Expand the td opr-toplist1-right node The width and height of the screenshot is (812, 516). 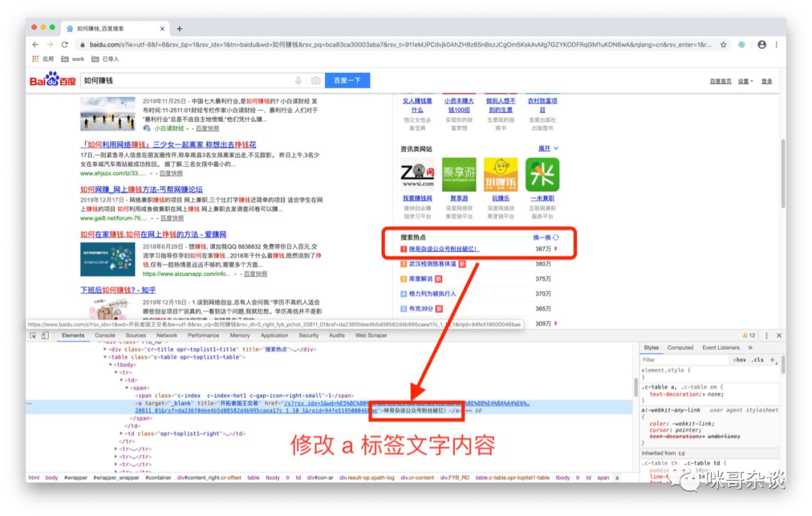[x=122, y=433]
